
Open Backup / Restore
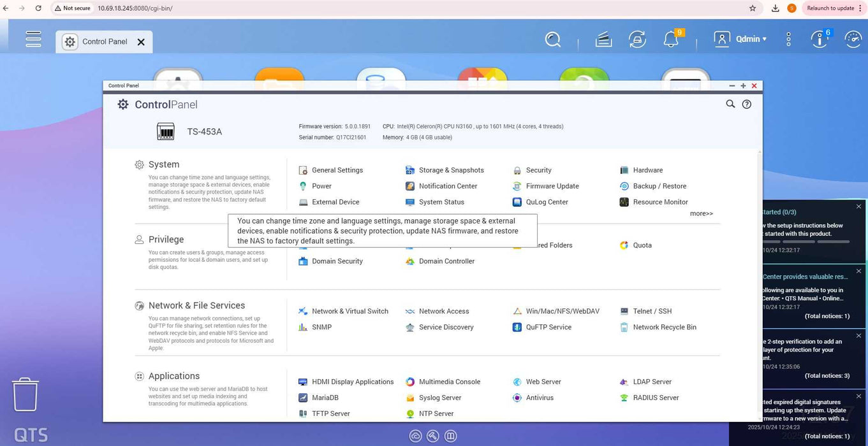point(654,186)
